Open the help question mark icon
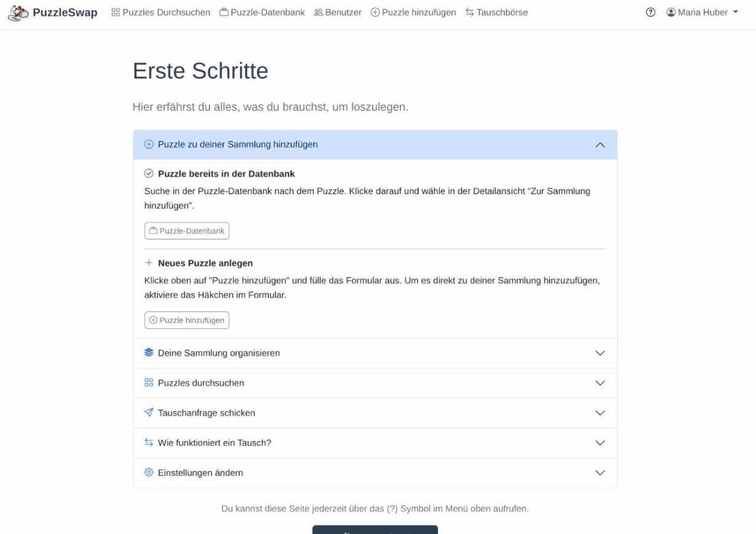 (650, 12)
